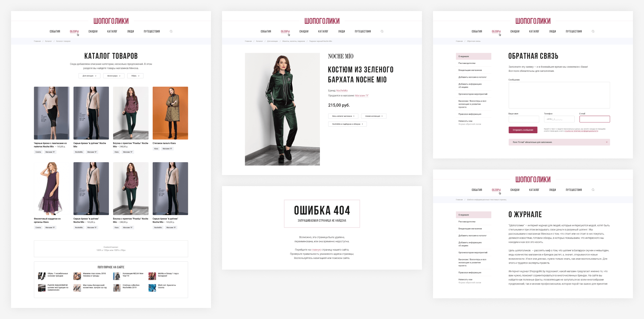The width and height of the screenshot is (644, 319).
Task: Click the Content banner placeholder
Action: pyautogui.click(x=111, y=249)
